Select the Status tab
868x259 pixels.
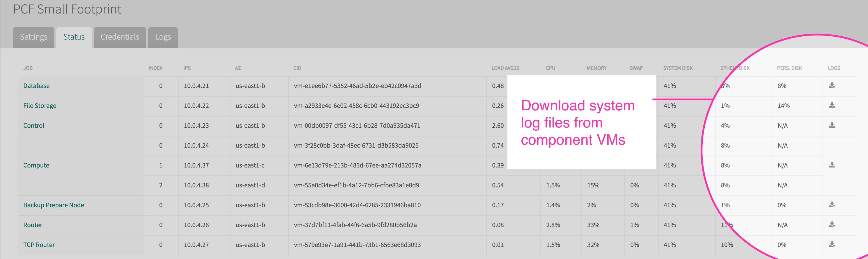click(x=74, y=37)
